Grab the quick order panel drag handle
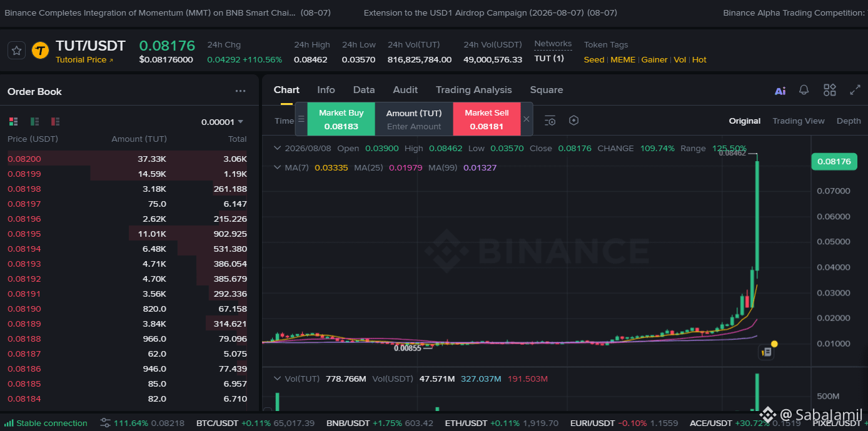 click(x=301, y=119)
